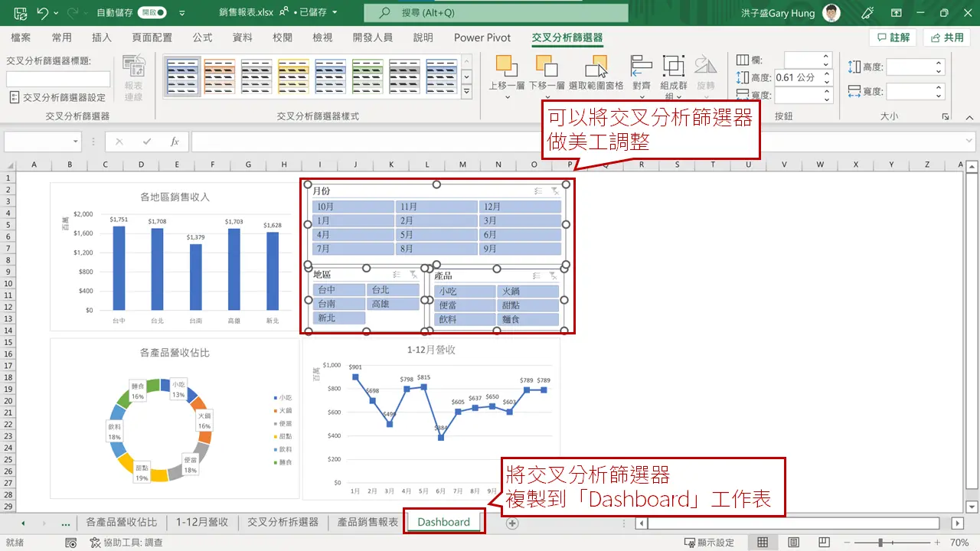Select 火鍋 in the 產品 slicer
Screen dimensions: 980x551
coord(529,292)
